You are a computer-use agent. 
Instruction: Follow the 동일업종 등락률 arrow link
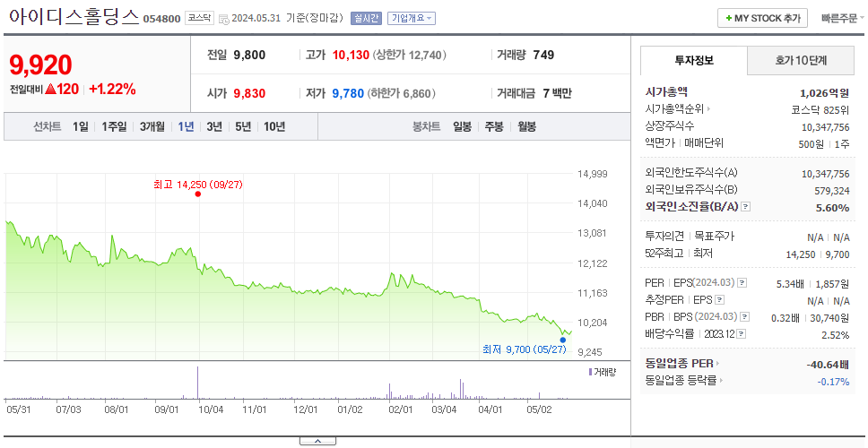[722, 381]
